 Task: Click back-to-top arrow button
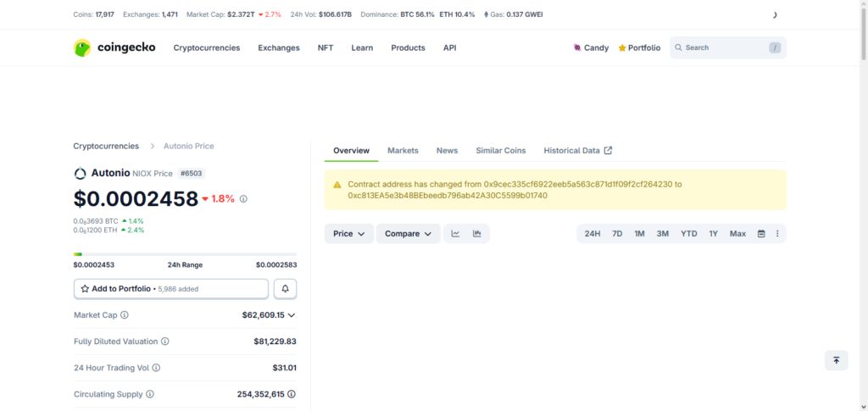(836, 361)
